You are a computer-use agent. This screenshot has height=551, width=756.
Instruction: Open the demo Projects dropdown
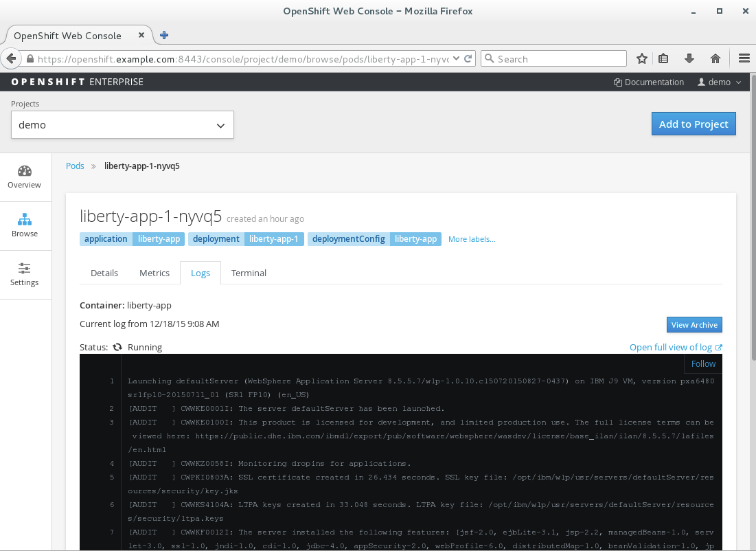pos(122,125)
